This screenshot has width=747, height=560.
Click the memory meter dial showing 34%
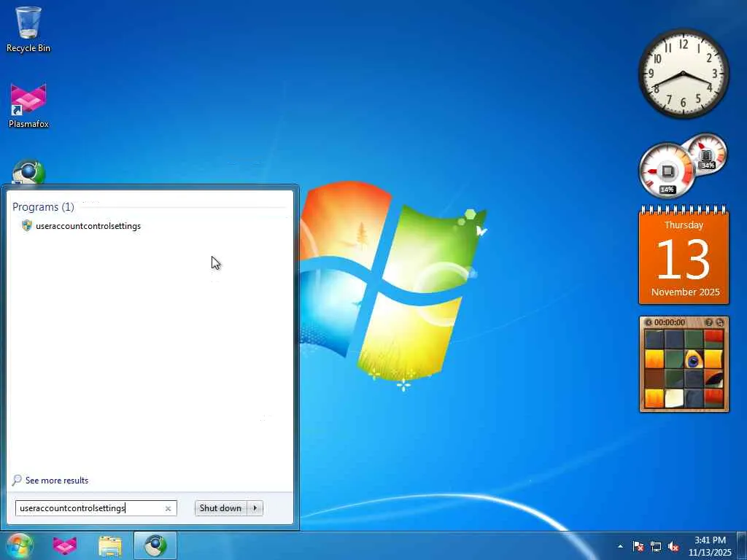point(708,153)
